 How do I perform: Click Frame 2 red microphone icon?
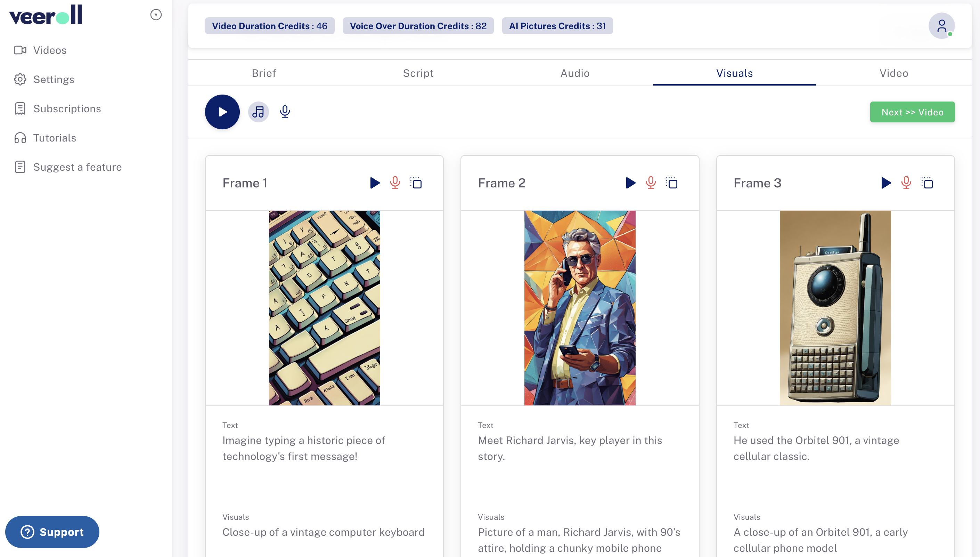(651, 183)
